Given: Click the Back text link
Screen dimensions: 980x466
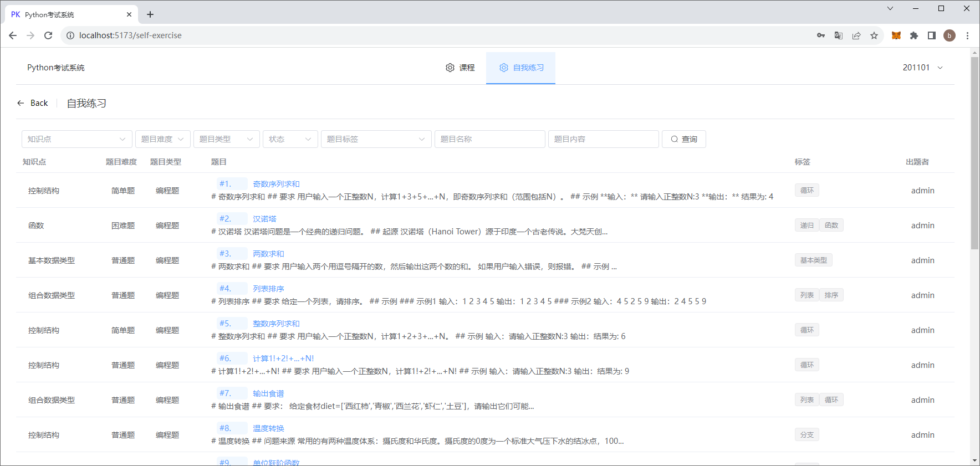Looking at the screenshot, I should pyautogui.click(x=39, y=103).
